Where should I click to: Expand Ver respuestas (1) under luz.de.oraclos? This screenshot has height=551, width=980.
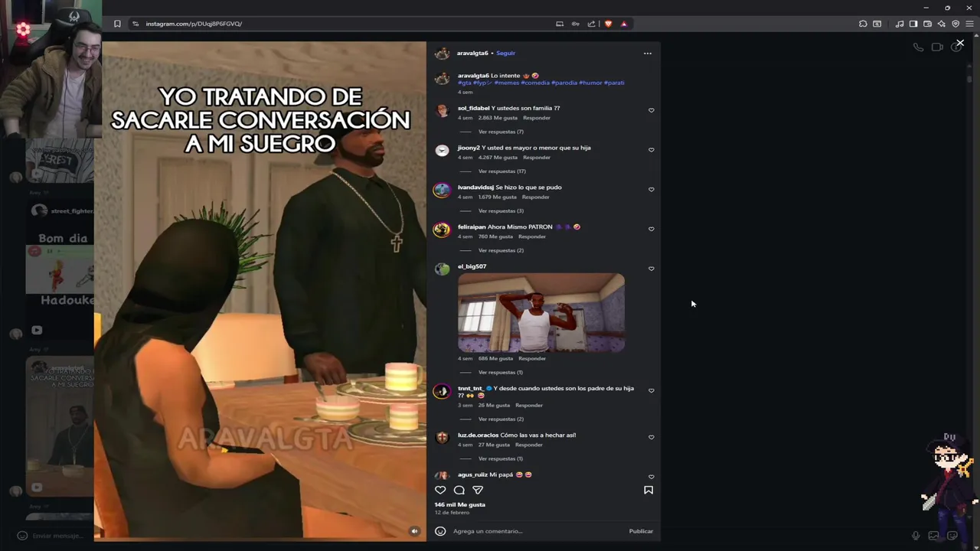[x=501, y=458]
